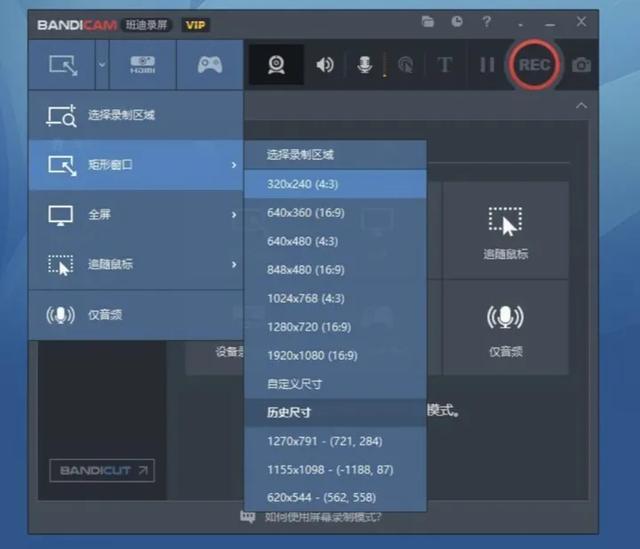Click the BANDICAM logo

click(77, 25)
